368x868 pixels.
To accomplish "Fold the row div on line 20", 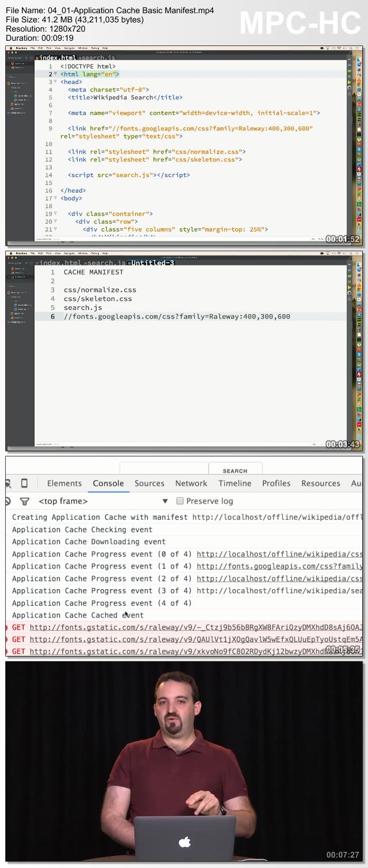I will coord(56,222).
